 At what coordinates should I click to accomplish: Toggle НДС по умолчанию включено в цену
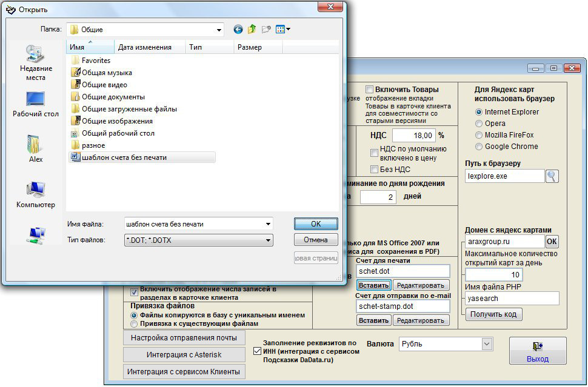point(374,153)
